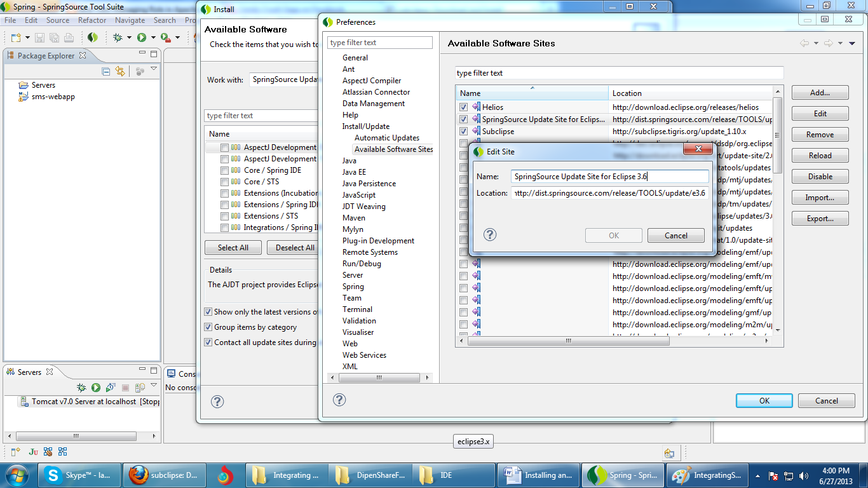Click the JUnit fast view icon at bottom
The width and height of the screenshot is (868, 488).
pyautogui.click(x=34, y=452)
